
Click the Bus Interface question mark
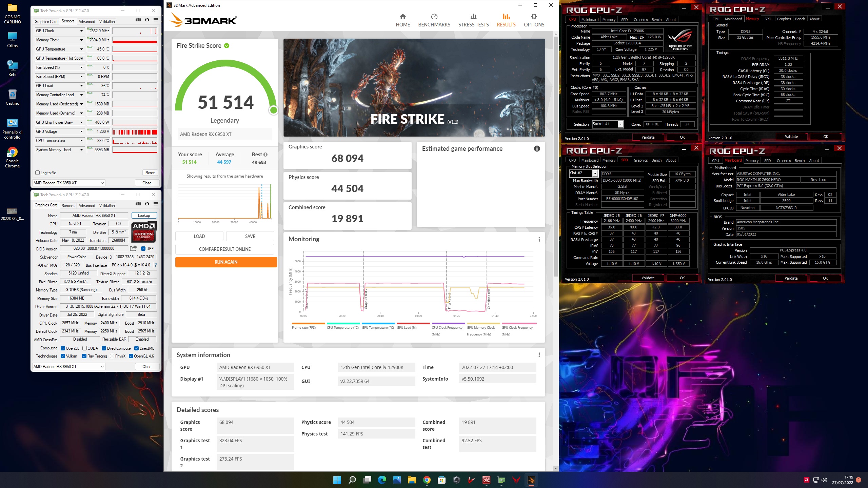[156, 265]
